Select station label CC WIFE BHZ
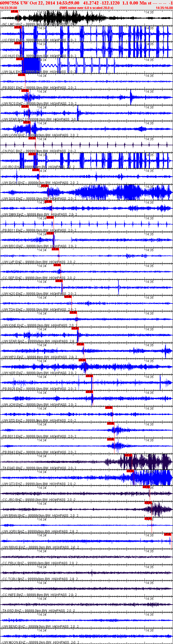The height and width of the screenshot is (644, 173). 13,595
